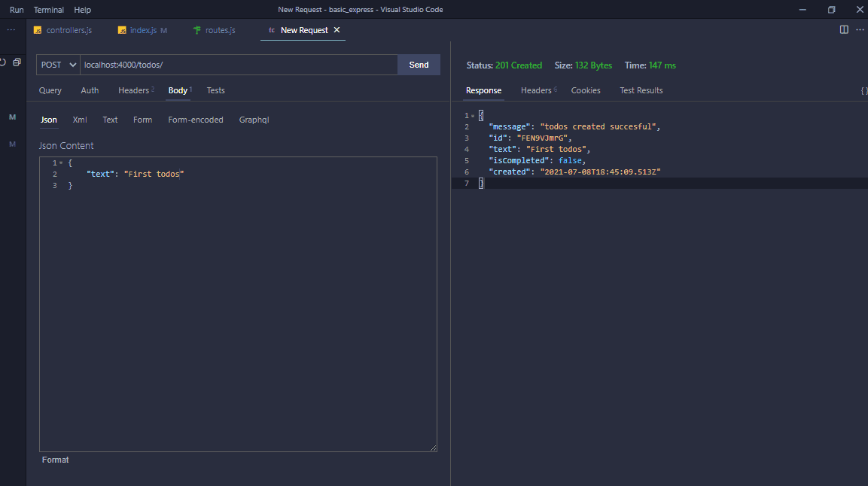The image size is (868, 486).
Task: Minimize the VS Code window
Action: [802, 9]
